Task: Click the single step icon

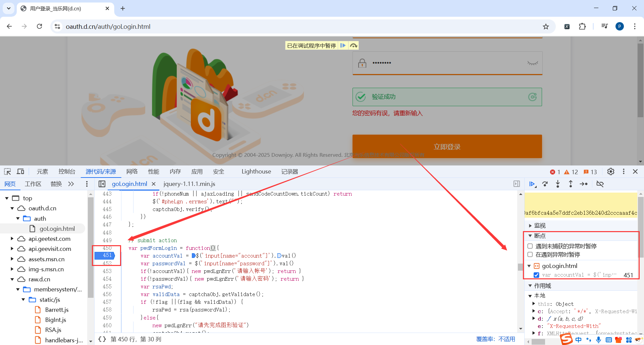Action: click(x=584, y=184)
